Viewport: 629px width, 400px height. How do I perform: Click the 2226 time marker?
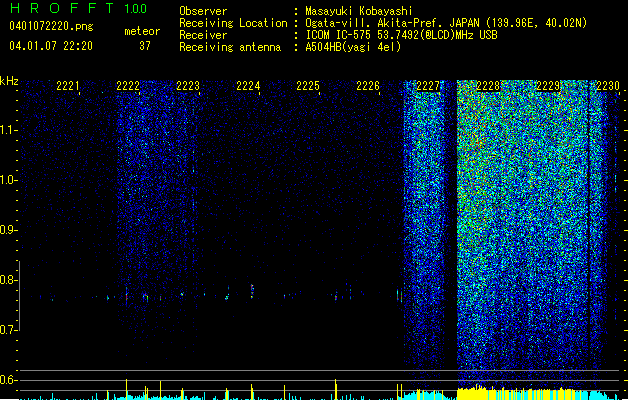pyautogui.click(x=368, y=86)
